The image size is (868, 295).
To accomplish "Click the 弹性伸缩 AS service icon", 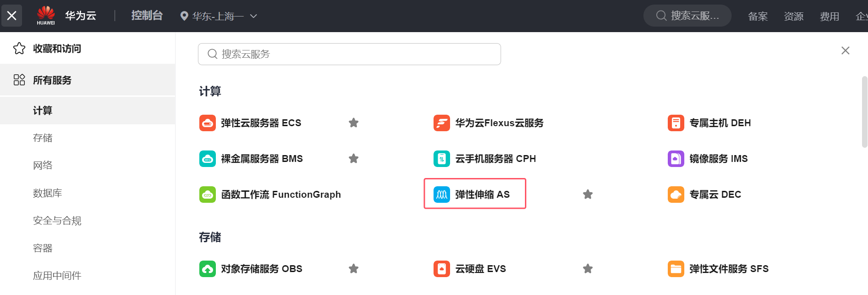I will click(x=442, y=195).
